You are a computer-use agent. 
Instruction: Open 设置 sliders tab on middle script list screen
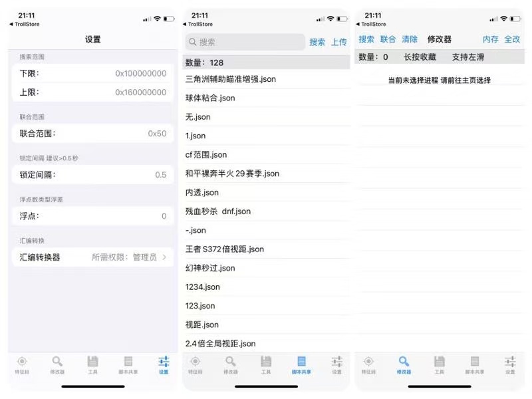point(337,364)
